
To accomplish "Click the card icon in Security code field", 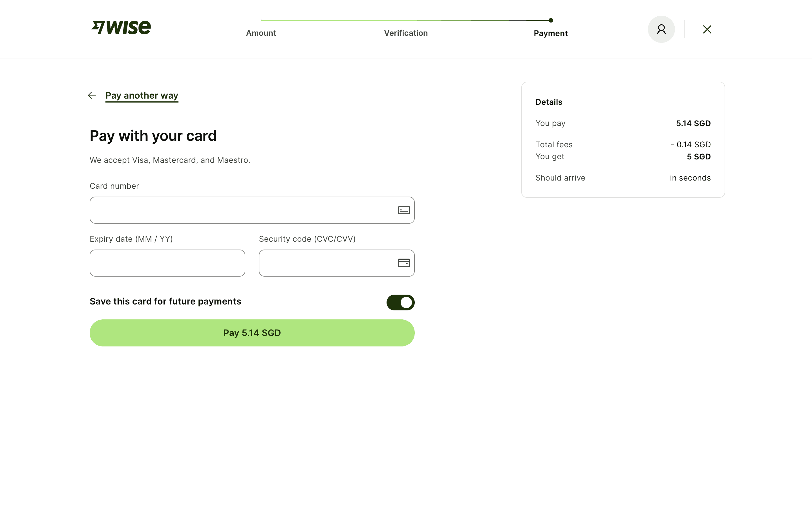I will click(403, 263).
